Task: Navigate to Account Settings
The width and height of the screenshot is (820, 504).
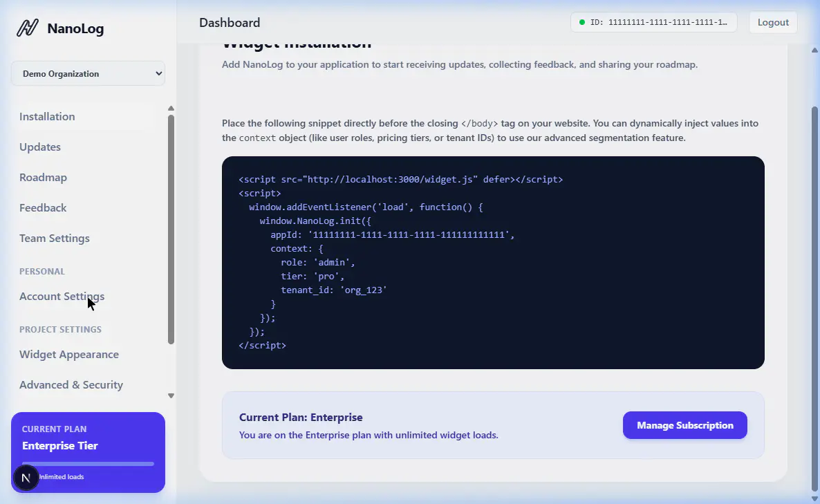Action: coord(62,297)
